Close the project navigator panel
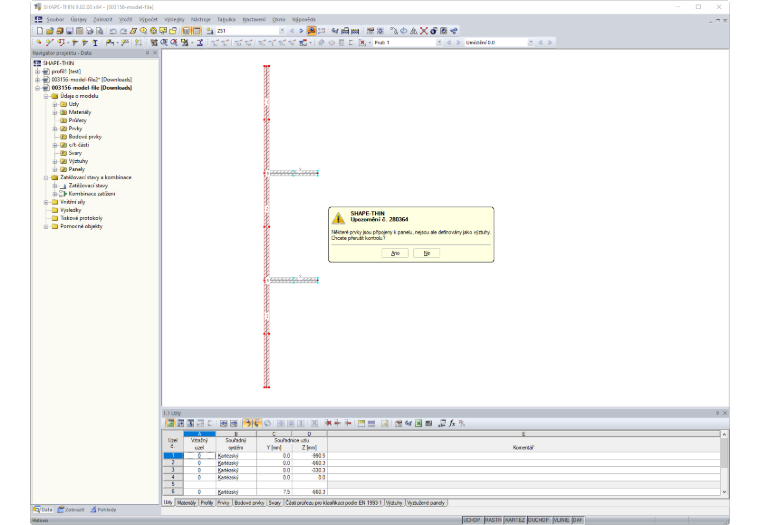760x525 pixels. [155, 53]
